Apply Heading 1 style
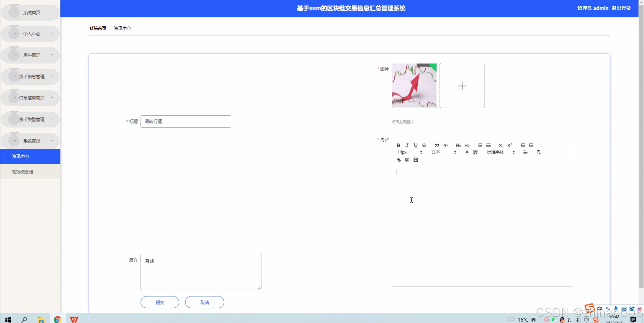Screen dimensions: 644x323 click(x=458, y=145)
